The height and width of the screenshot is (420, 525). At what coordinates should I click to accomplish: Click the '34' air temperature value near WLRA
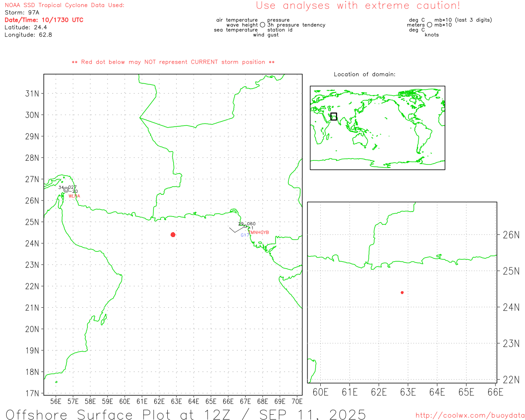tap(61, 187)
